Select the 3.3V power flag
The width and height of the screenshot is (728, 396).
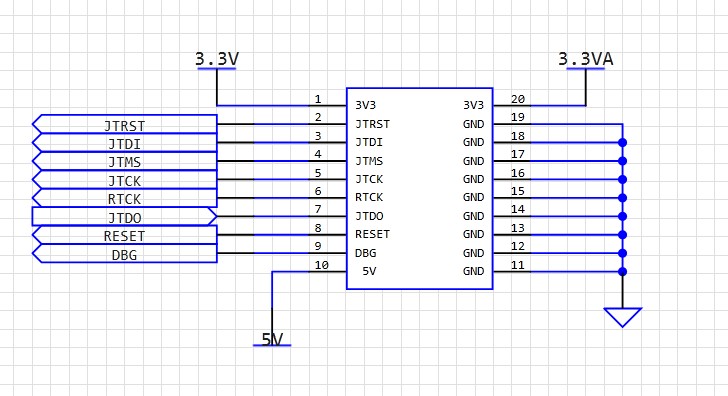coord(217,60)
